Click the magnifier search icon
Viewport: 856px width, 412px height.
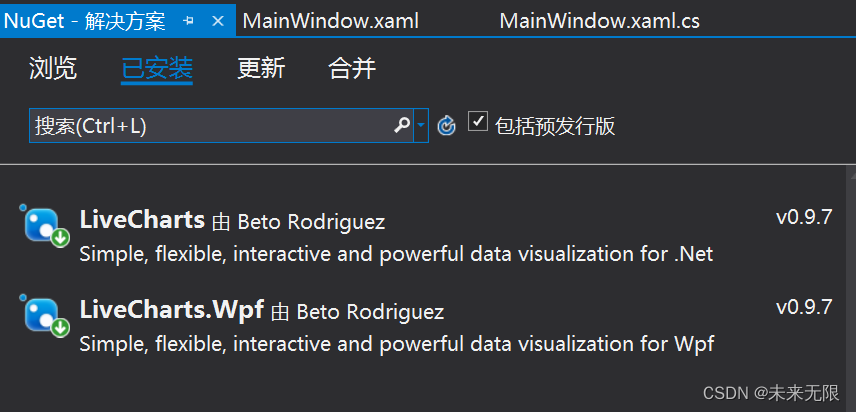[402, 126]
